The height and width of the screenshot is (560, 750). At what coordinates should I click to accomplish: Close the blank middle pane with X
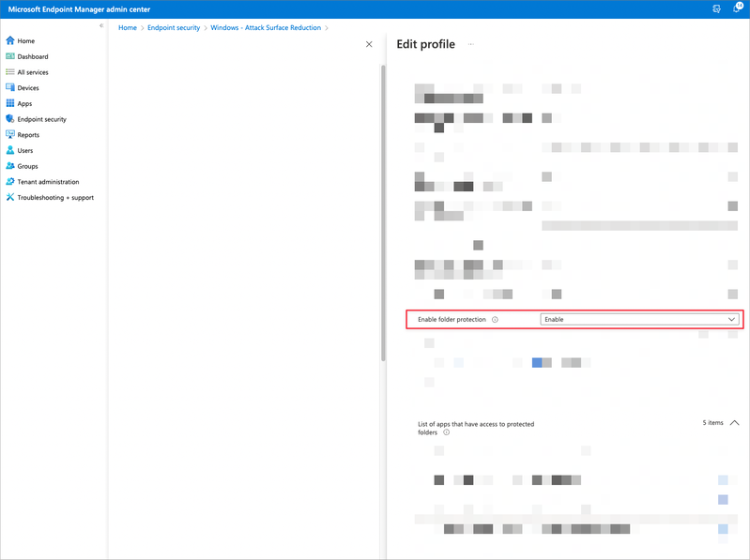pyautogui.click(x=369, y=44)
